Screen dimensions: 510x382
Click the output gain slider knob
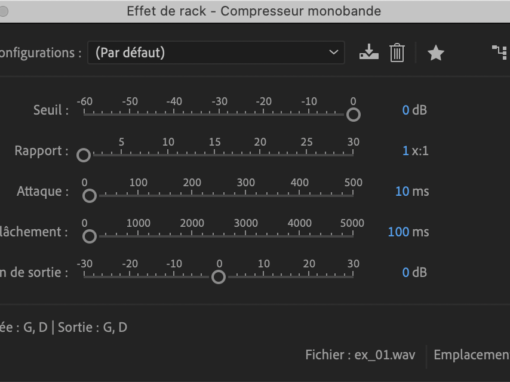(x=218, y=277)
